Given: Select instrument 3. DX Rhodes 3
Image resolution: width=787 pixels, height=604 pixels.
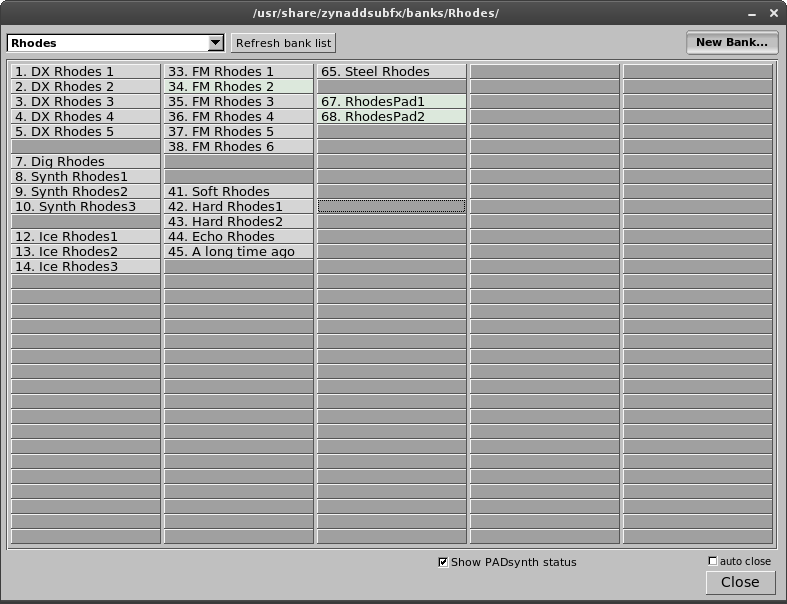Looking at the screenshot, I should [85, 101].
